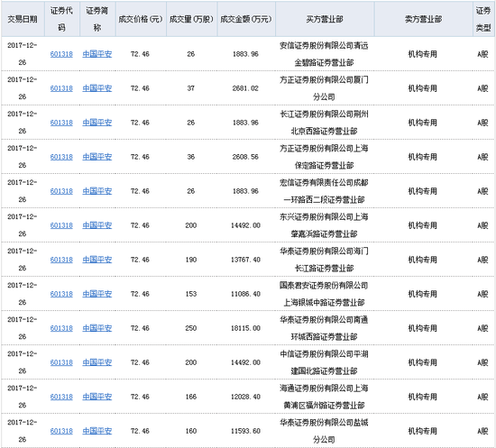Click buyer cell 安信证券股份有限公司清远金碧路证券营业部
Viewport: 496px width, 448px height.
tap(324, 54)
